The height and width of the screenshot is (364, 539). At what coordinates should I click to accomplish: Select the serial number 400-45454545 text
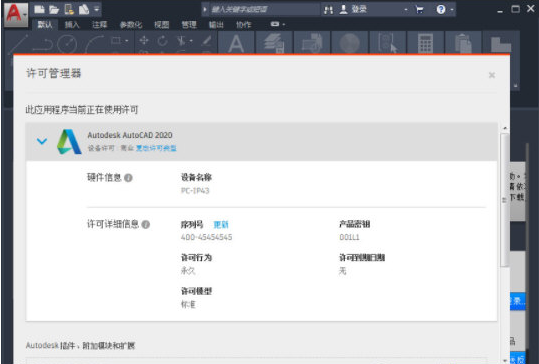tap(206, 237)
